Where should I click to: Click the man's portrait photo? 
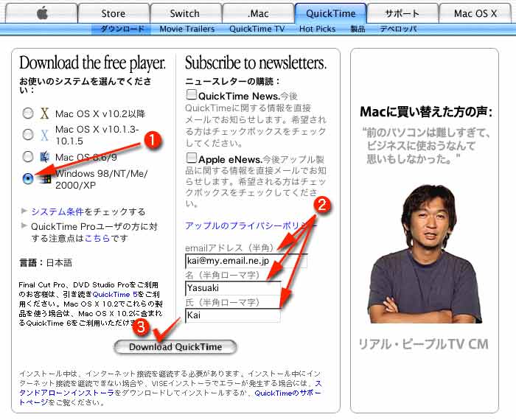[x=425, y=254]
